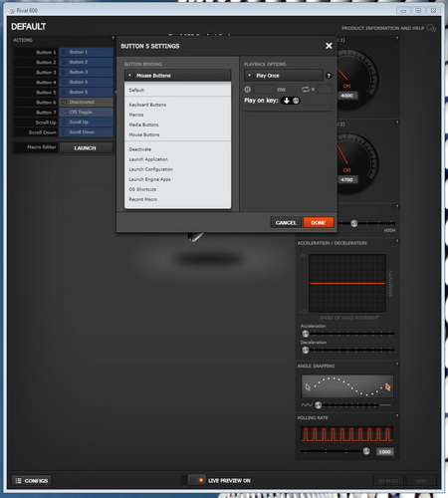The width and height of the screenshot is (448, 498).
Task: Choose Record Macro in binding list
Action: pos(143,199)
